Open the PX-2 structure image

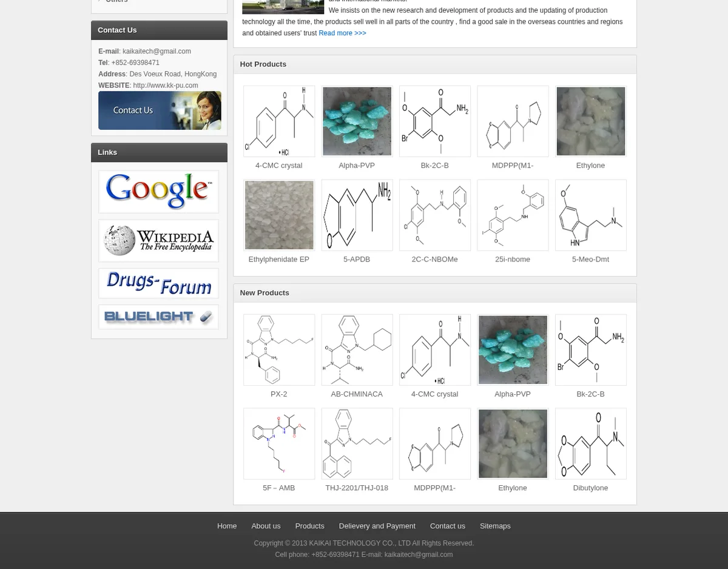pyautogui.click(x=279, y=350)
